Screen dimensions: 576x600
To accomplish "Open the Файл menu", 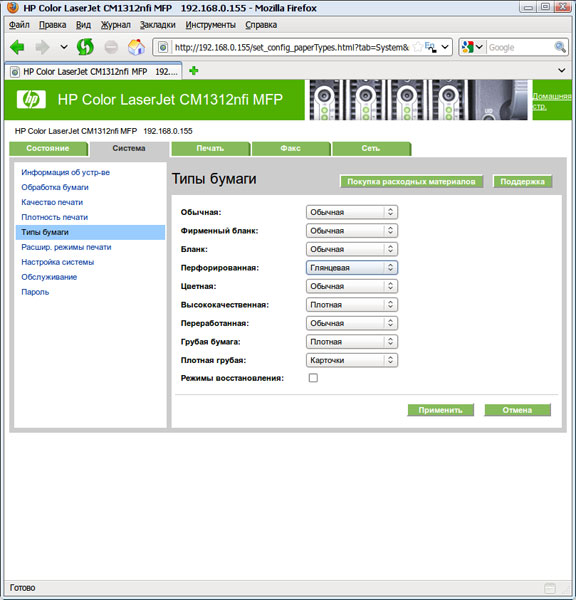I will (19, 25).
